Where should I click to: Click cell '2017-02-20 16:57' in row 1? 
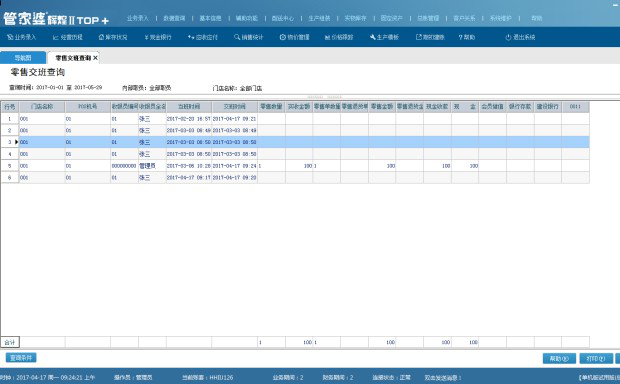[189, 119]
